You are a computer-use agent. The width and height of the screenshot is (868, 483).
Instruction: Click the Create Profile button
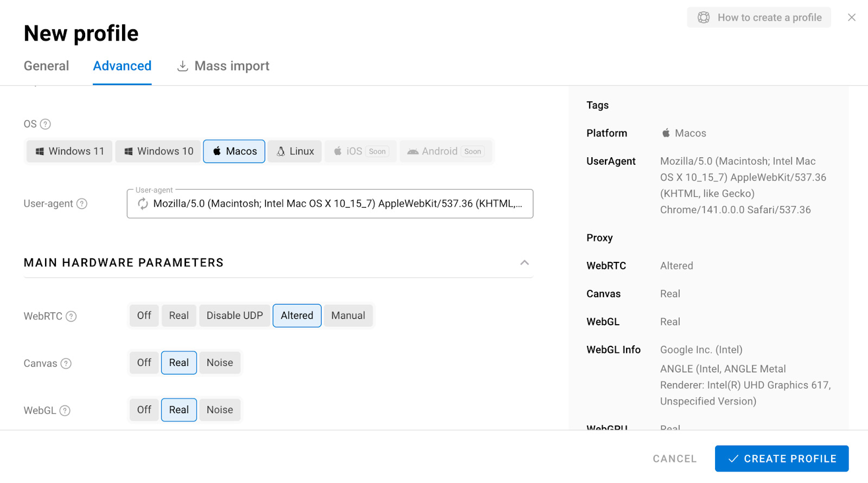(x=781, y=459)
